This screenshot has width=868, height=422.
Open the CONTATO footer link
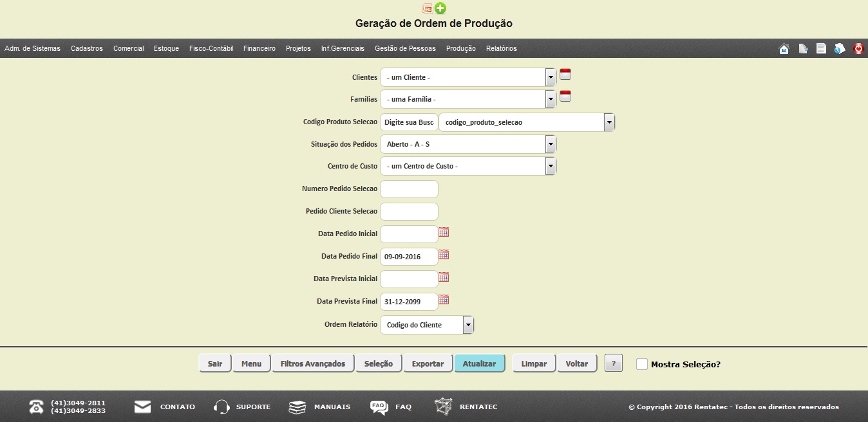point(178,407)
